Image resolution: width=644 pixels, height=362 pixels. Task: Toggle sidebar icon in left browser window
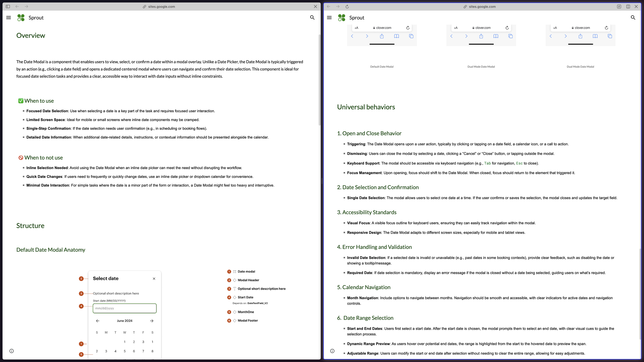(x=8, y=7)
